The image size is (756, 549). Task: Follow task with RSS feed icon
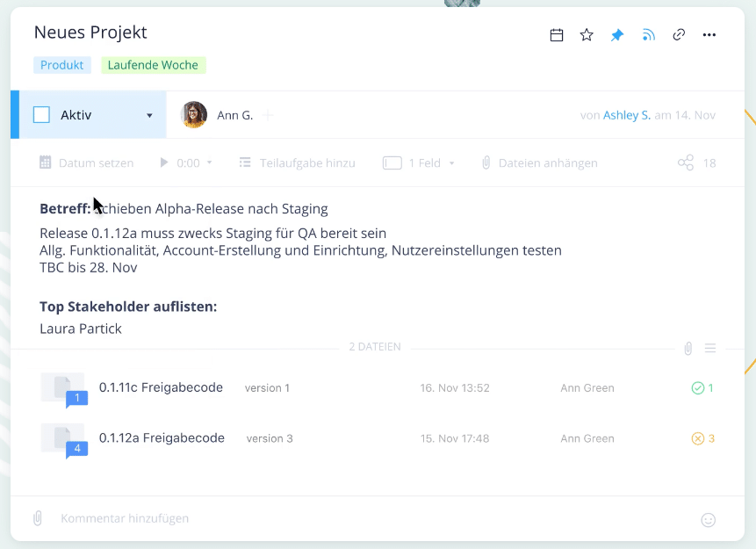[649, 35]
